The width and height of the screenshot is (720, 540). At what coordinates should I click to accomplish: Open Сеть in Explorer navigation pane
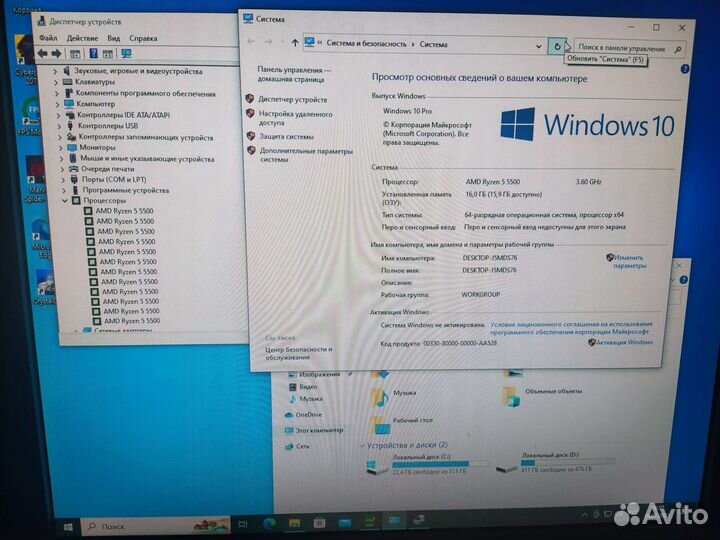tap(303, 446)
